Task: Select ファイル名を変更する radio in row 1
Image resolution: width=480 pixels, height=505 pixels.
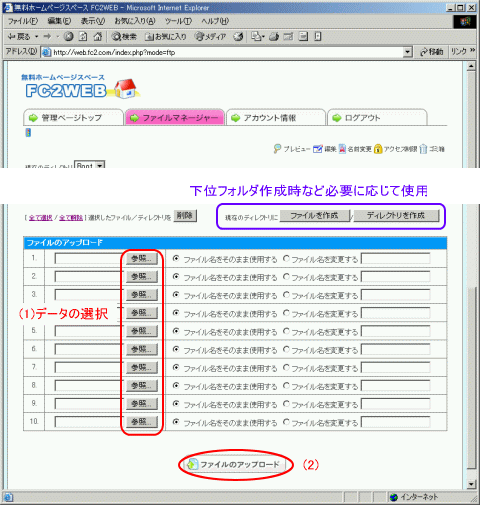Action: tap(286, 258)
